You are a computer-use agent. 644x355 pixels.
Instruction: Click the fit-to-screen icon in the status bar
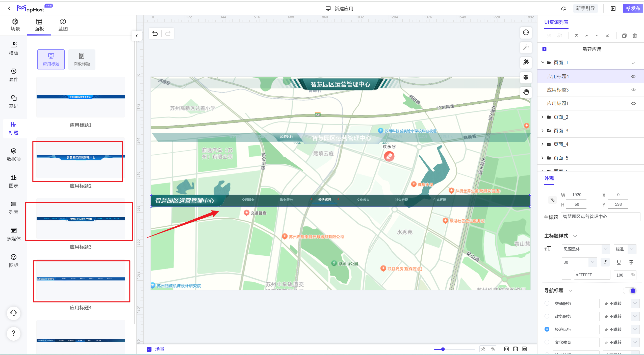coord(516,349)
